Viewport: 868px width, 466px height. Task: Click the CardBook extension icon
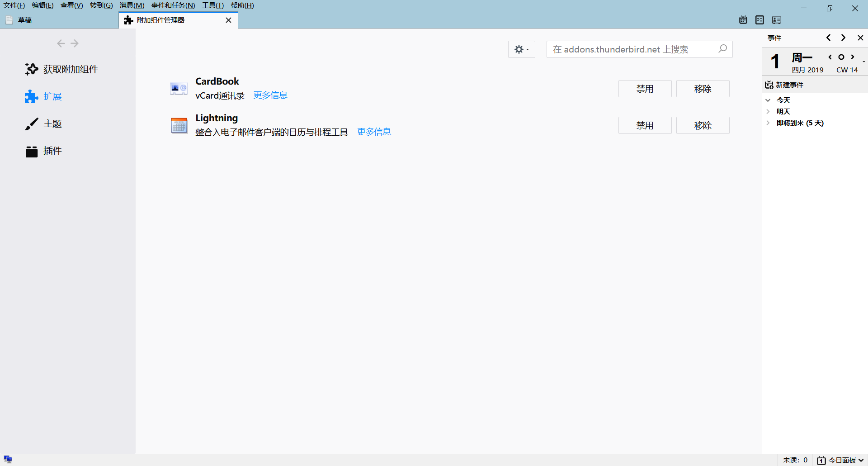point(179,88)
